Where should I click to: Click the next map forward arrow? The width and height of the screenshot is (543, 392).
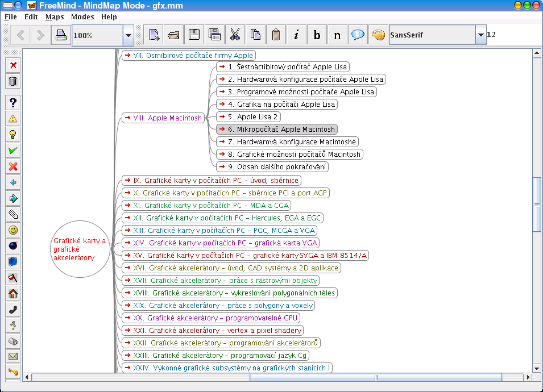[40, 35]
